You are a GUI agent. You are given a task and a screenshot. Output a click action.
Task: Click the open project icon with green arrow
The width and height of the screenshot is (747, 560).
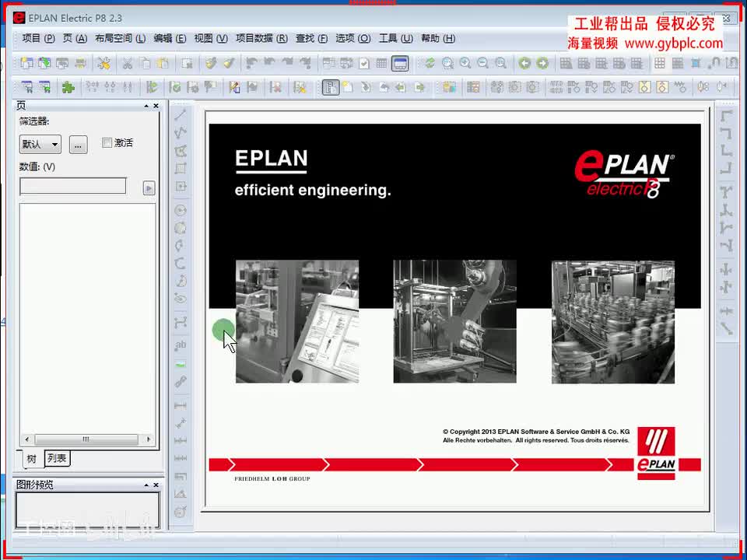pos(45,63)
